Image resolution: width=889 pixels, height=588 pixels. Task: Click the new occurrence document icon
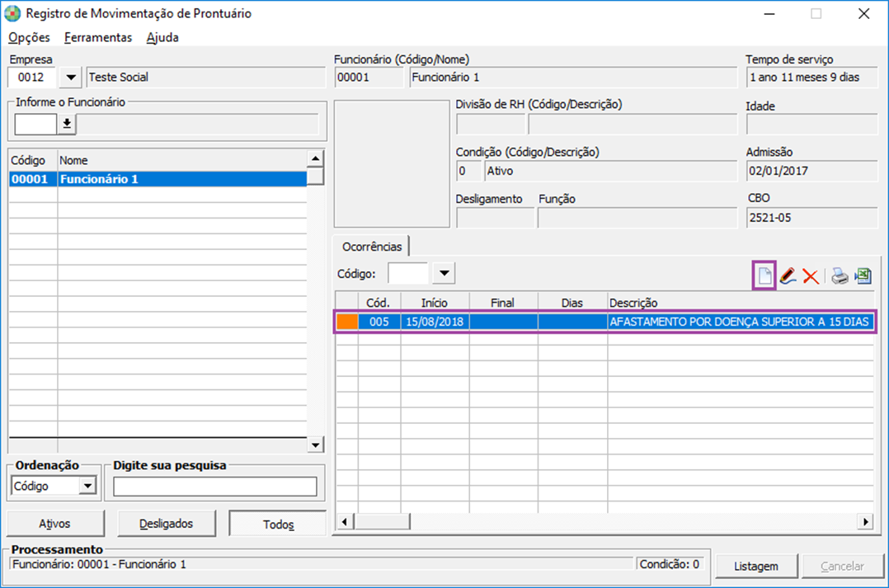click(764, 276)
